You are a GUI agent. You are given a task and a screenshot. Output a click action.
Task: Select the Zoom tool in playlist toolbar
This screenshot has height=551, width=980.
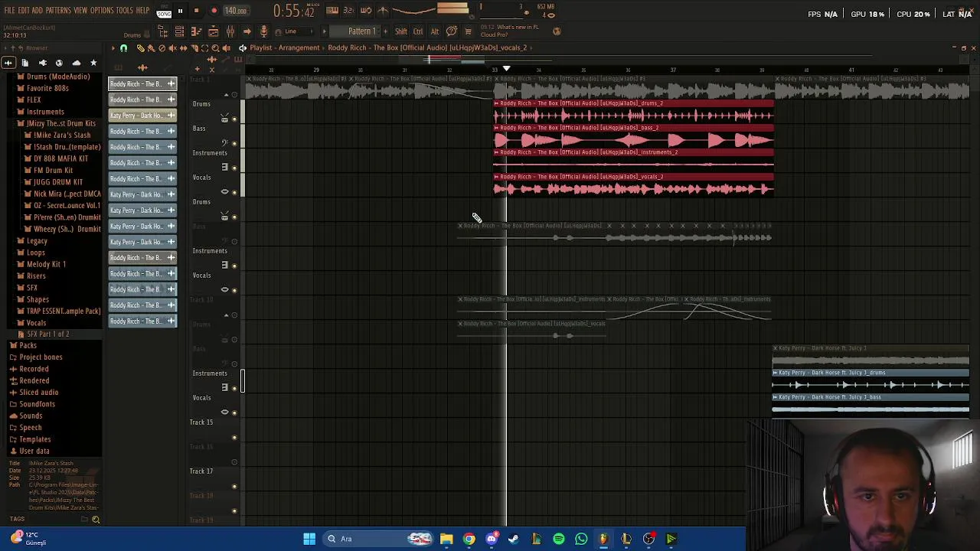[215, 48]
